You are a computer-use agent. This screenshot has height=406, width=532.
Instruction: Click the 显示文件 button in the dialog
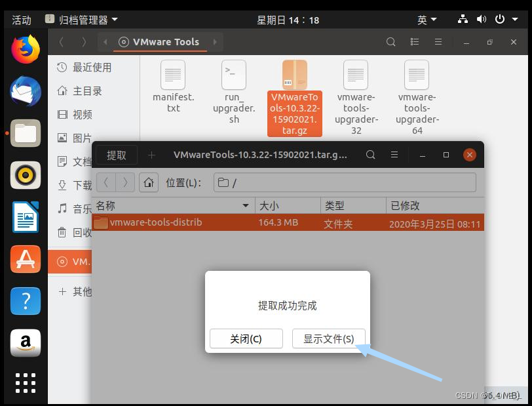click(328, 338)
